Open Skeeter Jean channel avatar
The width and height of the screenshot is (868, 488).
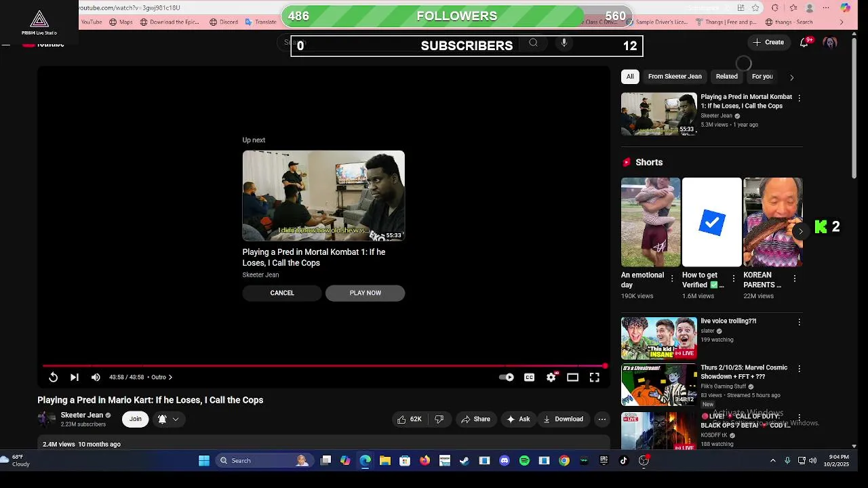pos(46,420)
